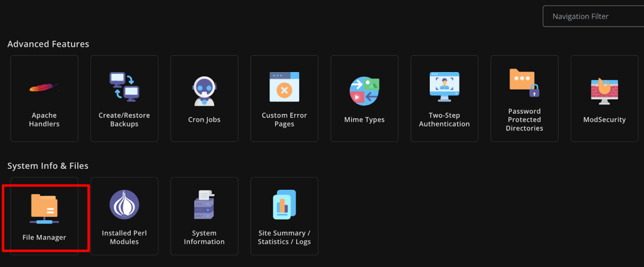Image resolution: width=644 pixels, height=267 pixels.
Task: Open the Password Protected Directories icon
Action: tap(524, 83)
